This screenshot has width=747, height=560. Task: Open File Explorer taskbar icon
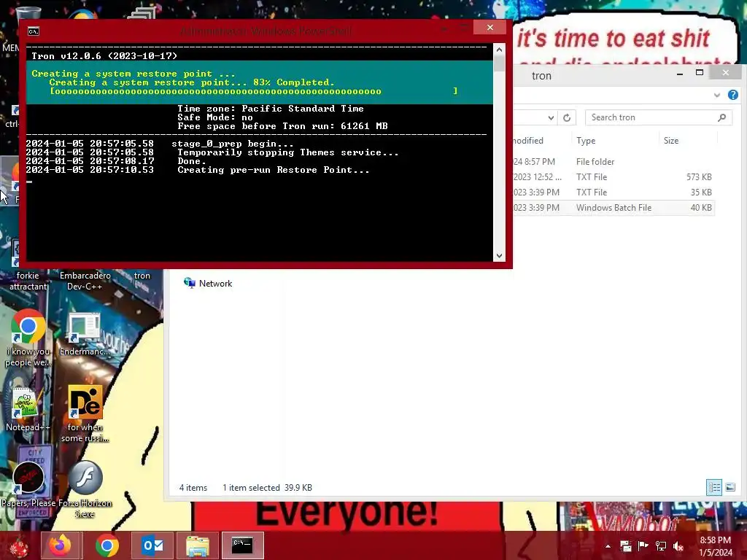[x=198, y=545]
